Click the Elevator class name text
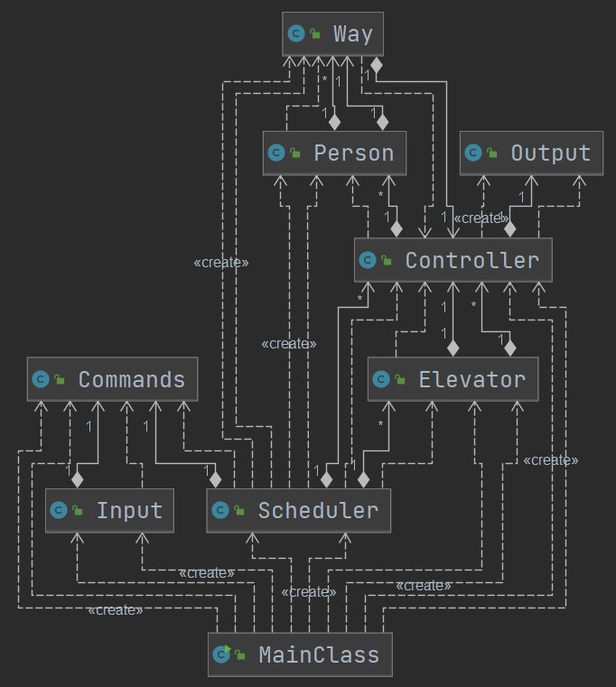 pos(472,379)
